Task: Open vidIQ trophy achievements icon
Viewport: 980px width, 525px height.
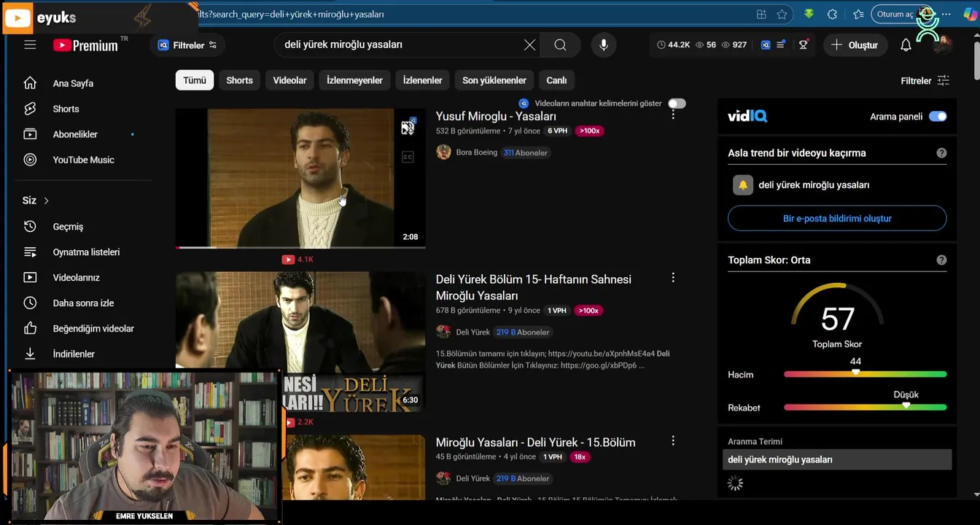Action: pyautogui.click(x=804, y=45)
